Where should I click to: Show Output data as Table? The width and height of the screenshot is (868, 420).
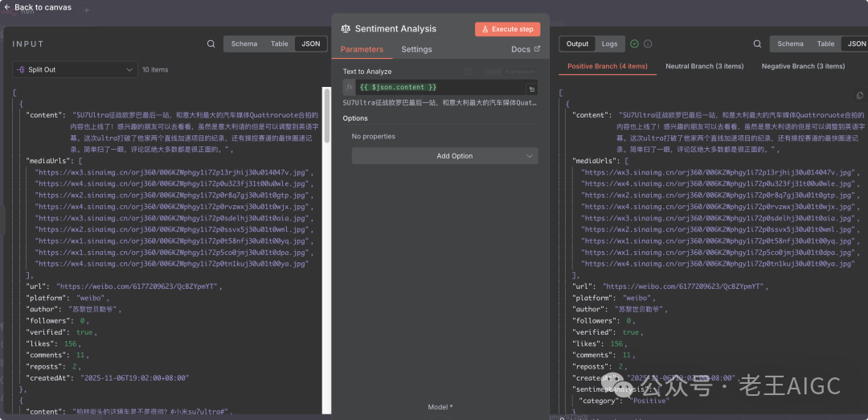click(825, 43)
